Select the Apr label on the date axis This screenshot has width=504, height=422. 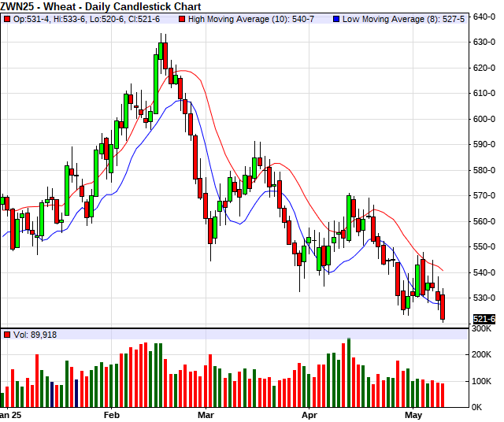tap(310, 414)
